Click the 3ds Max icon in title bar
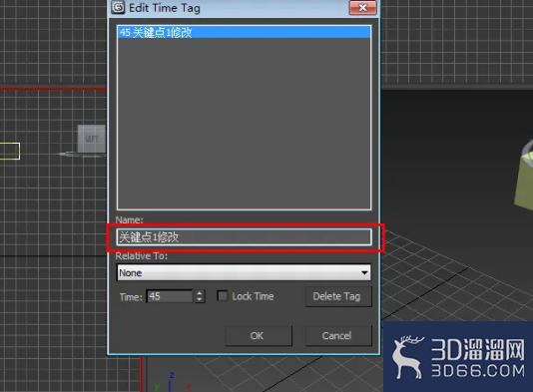Screen dimensions: 533x392 [x=119, y=7]
